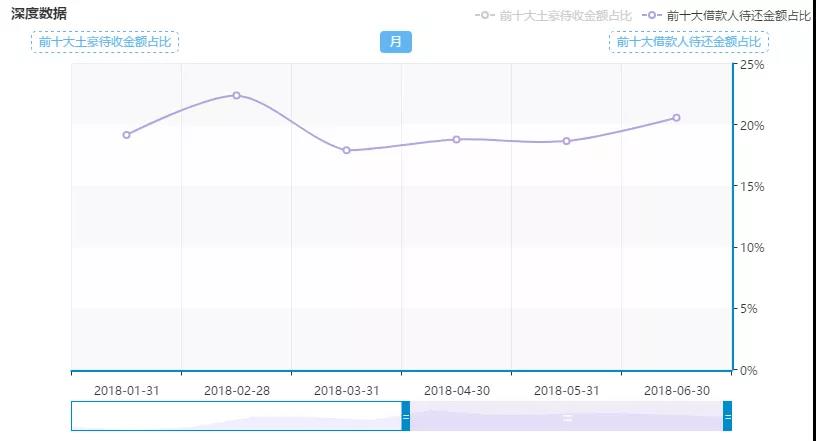Click the 2018-04-30 data point
Viewport: 816px width, 441px height.
pyautogui.click(x=456, y=140)
